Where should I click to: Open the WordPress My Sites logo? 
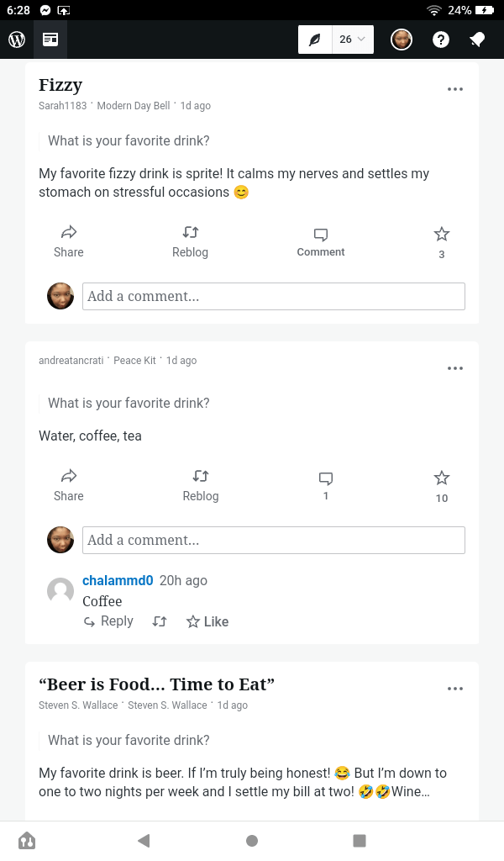pyautogui.click(x=17, y=40)
